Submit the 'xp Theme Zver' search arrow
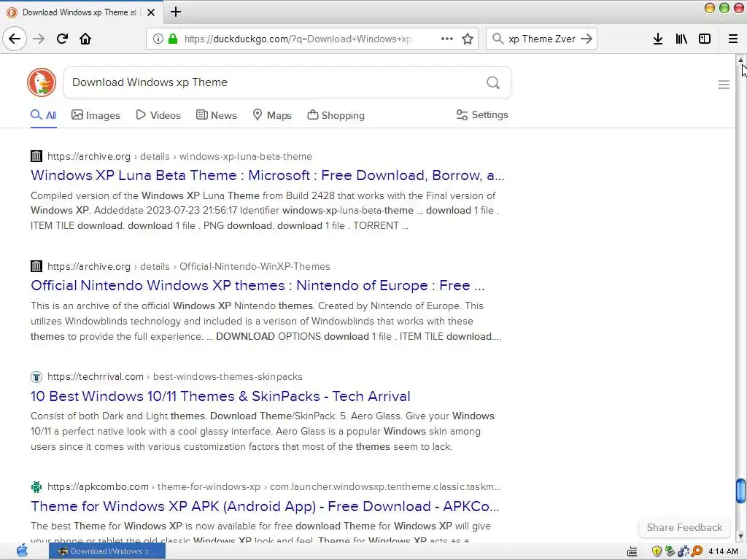747x560 pixels. click(587, 39)
